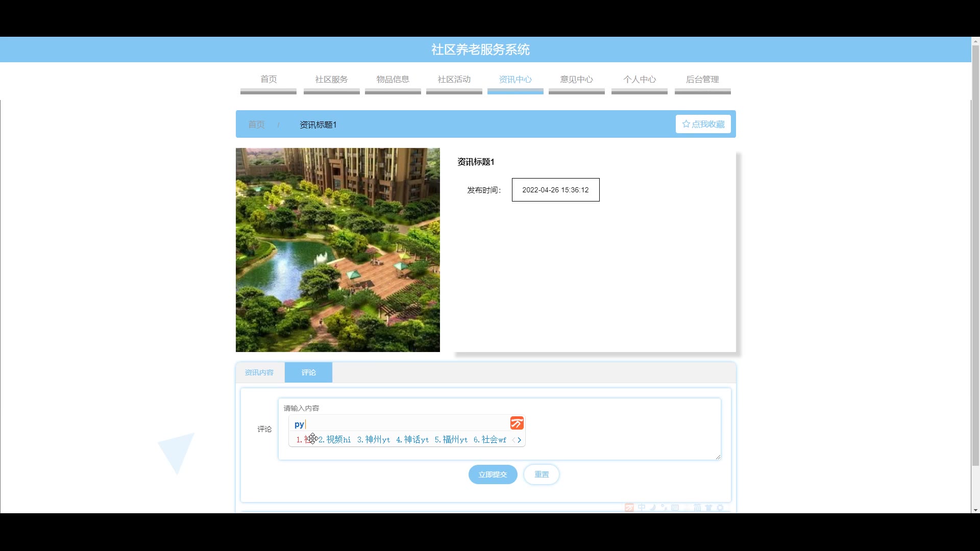
Task: Submit the comment with 立即提交
Action: [493, 474]
